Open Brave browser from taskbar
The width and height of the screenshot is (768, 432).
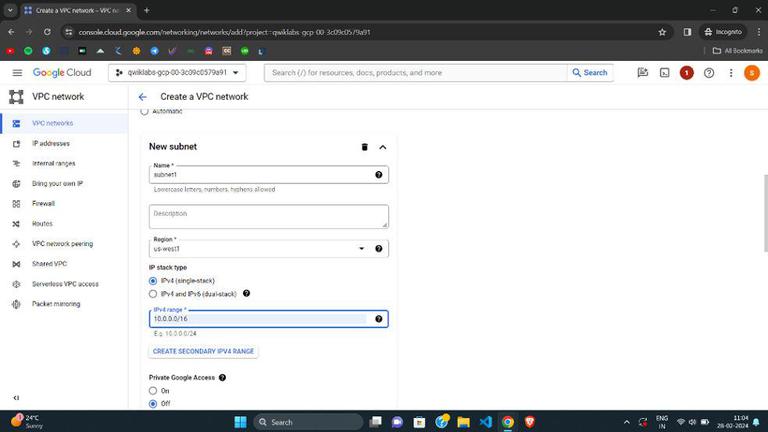(x=529, y=422)
